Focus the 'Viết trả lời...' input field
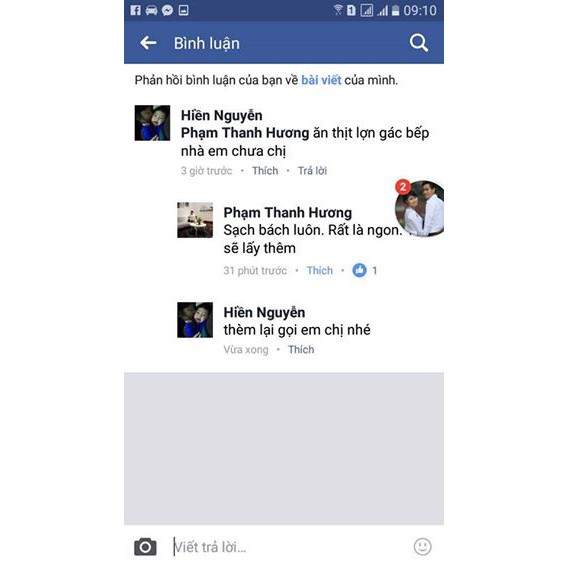The image size is (568, 568). 290,547
